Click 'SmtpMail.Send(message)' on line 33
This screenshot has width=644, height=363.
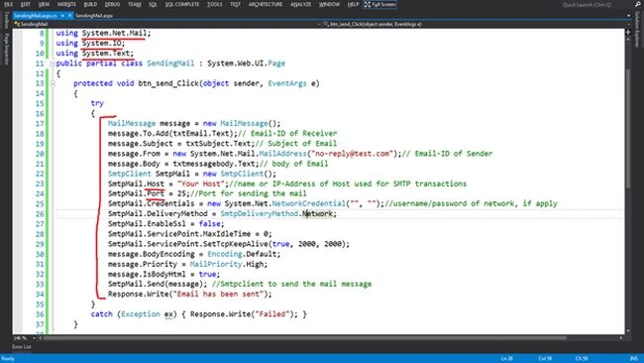(x=156, y=284)
